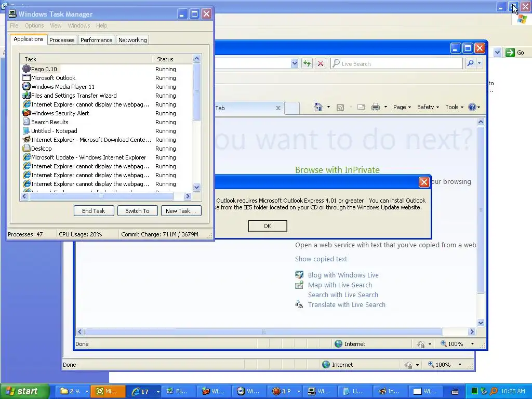
Task: Click the Switch To button
Action: coord(137,211)
